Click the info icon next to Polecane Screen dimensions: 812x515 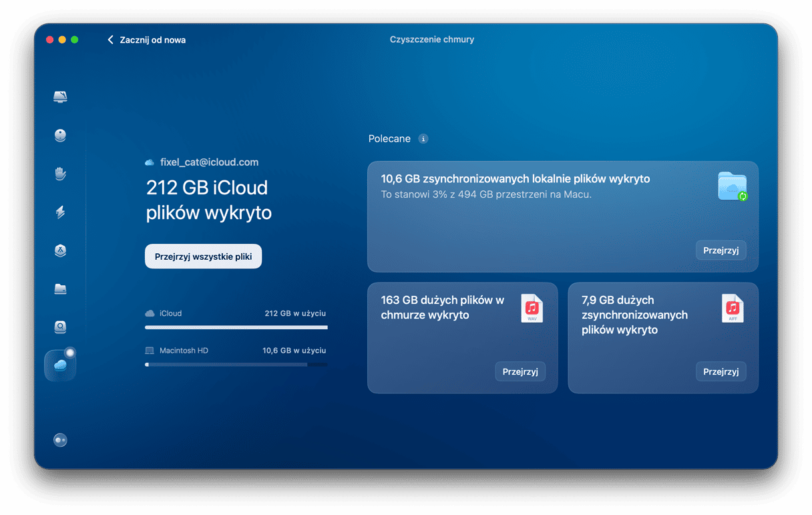point(423,139)
